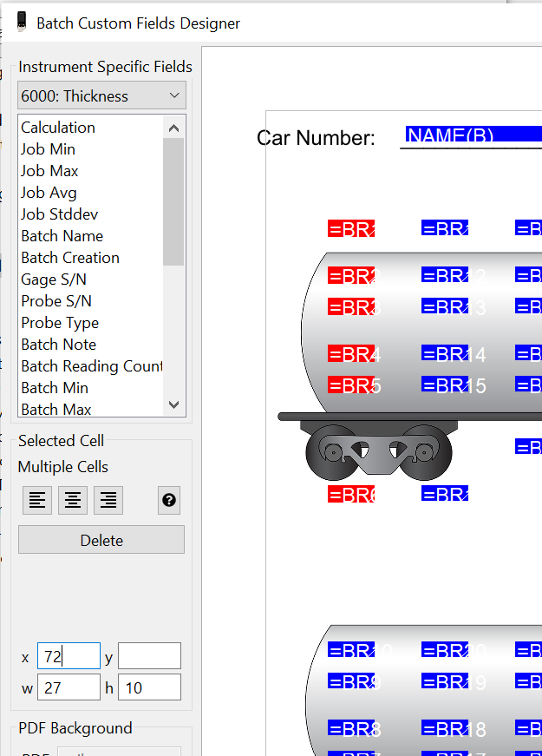The width and height of the screenshot is (542, 756).
Task: Click the app icon in title bar
Action: (22, 23)
